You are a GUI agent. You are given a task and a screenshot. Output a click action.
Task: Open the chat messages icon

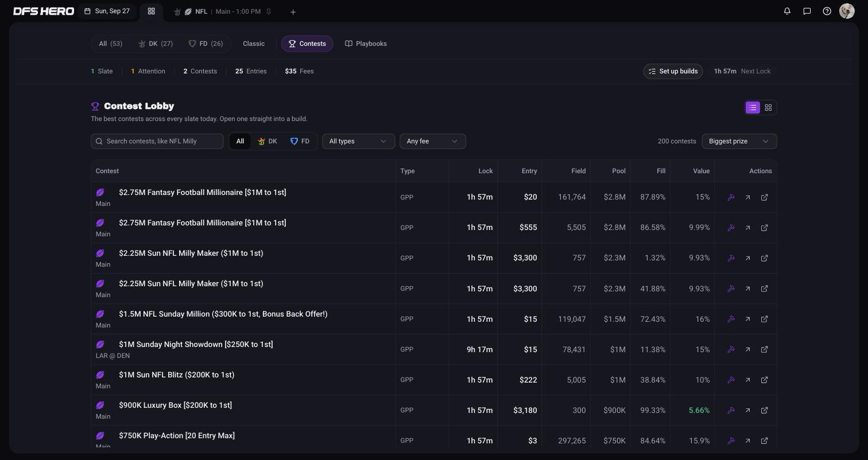pos(807,11)
